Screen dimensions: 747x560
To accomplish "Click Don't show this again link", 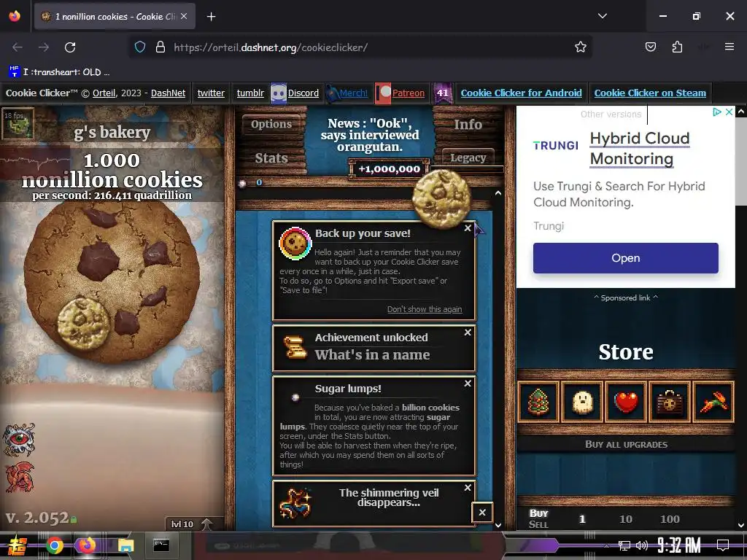I will [425, 309].
